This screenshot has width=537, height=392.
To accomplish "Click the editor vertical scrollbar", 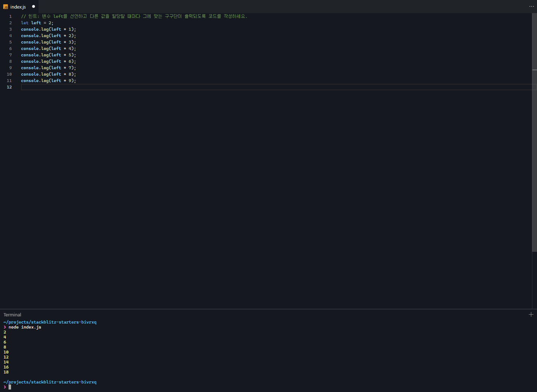I will (x=534, y=133).
